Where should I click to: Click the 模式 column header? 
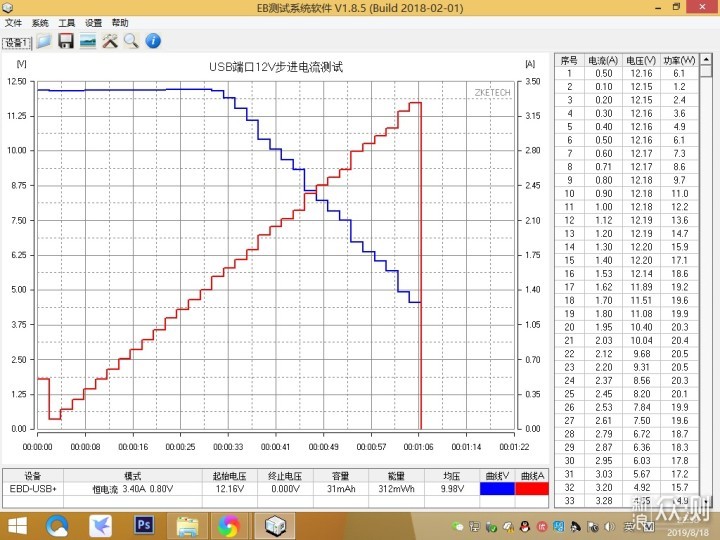click(133, 476)
